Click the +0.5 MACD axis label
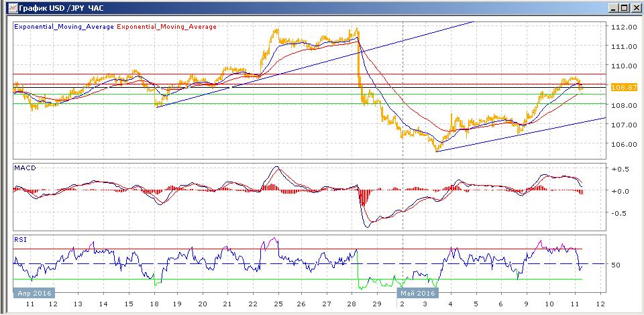Image resolution: width=644 pixels, height=315 pixels. tap(620, 170)
